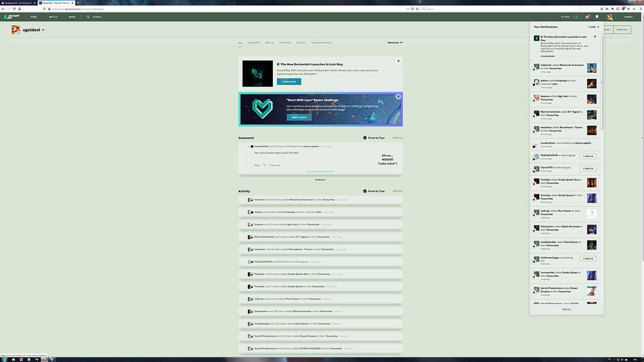Close the Start With Love challenge banner
Viewport: 644px width, 362px height.
tap(398, 97)
